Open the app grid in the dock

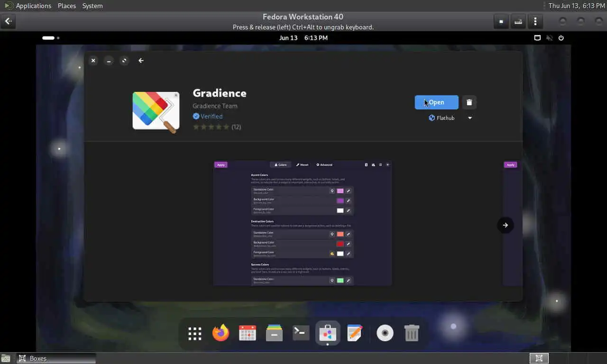click(x=195, y=334)
